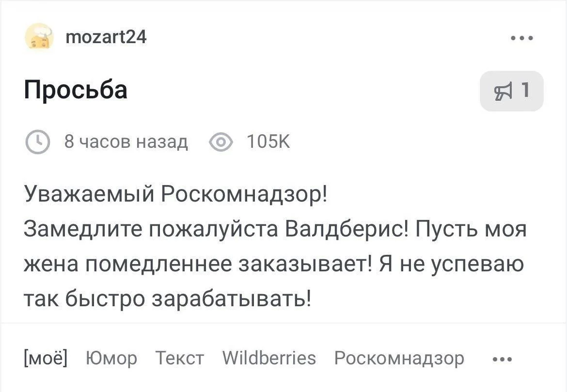Screen dimensions: 567x392
Task: Click the count 1 beside the megaphone
Action: (525, 91)
